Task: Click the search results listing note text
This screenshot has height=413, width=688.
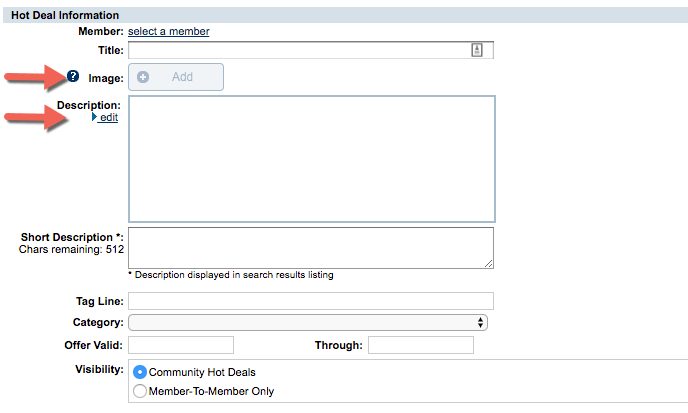Action: point(231,275)
